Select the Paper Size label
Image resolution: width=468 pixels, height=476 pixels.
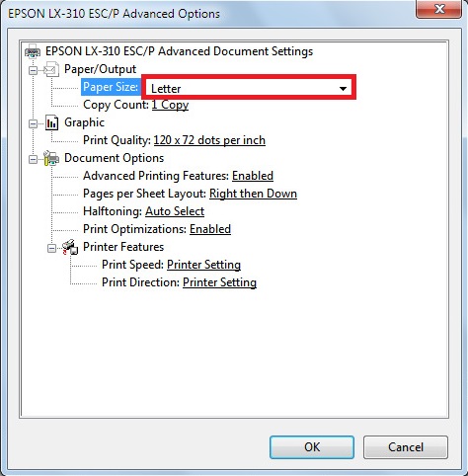(111, 87)
